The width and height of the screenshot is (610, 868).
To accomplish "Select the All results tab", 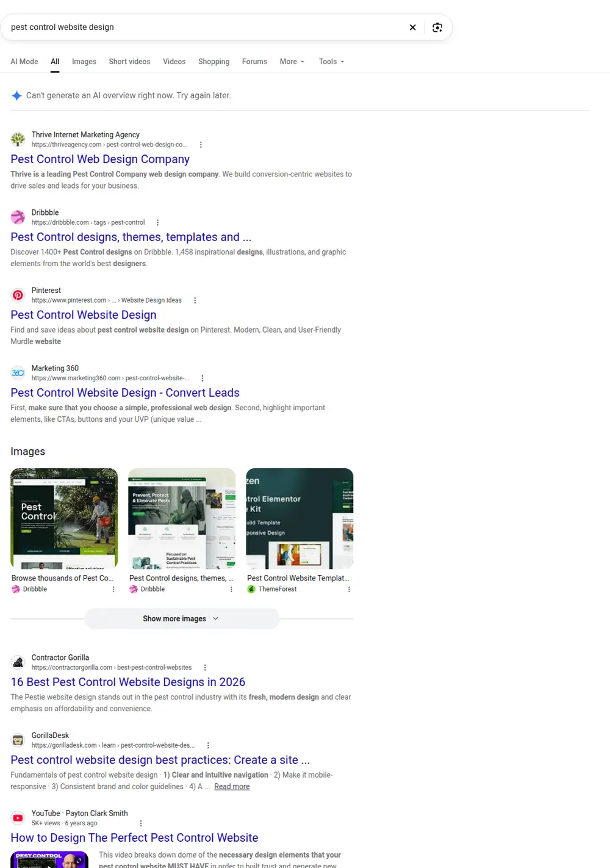I will 55,62.
